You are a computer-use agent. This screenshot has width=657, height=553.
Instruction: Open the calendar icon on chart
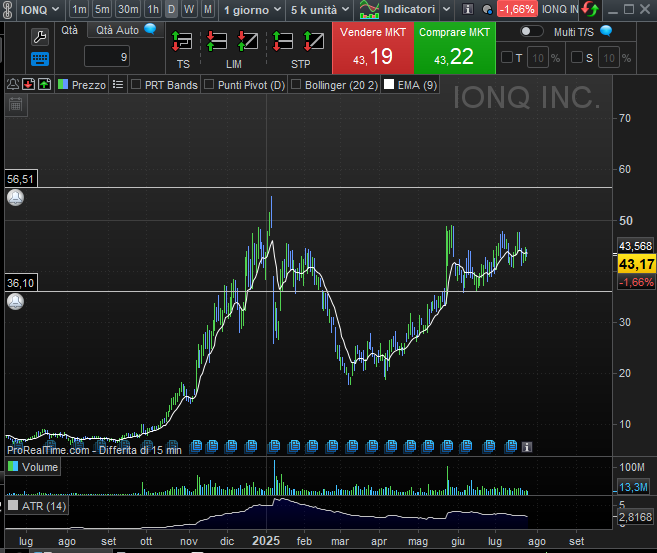[x=16, y=104]
